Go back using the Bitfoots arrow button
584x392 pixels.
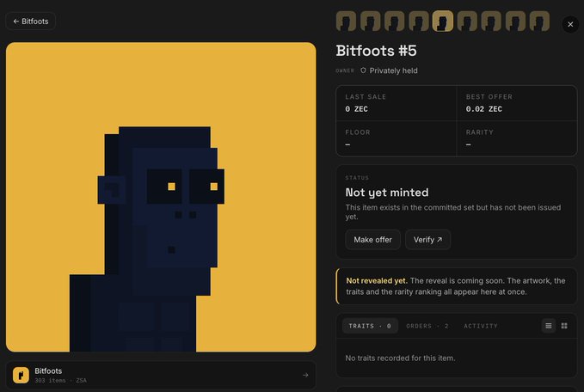click(31, 21)
